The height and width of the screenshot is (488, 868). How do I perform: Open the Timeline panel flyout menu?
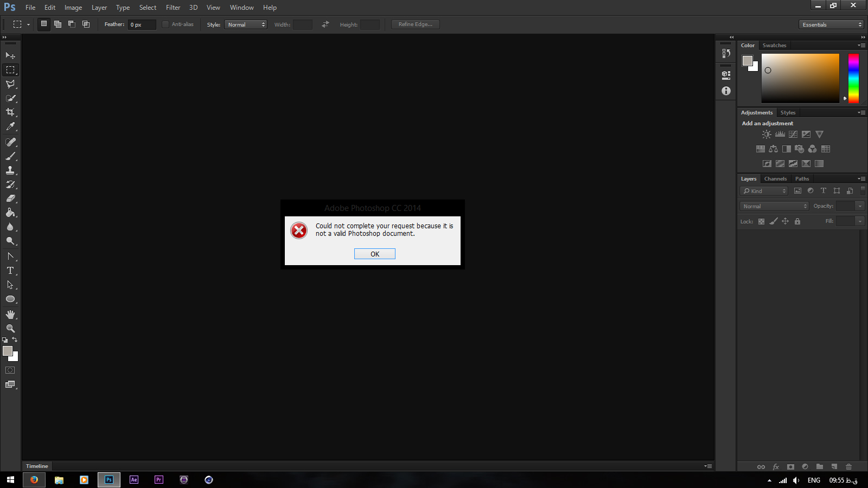coord(708,466)
